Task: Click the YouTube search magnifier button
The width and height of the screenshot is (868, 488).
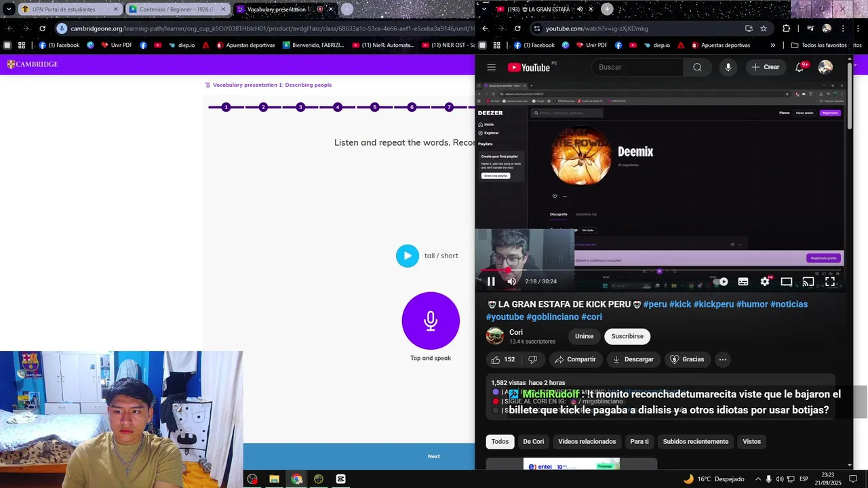Action: [x=697, y=67]
